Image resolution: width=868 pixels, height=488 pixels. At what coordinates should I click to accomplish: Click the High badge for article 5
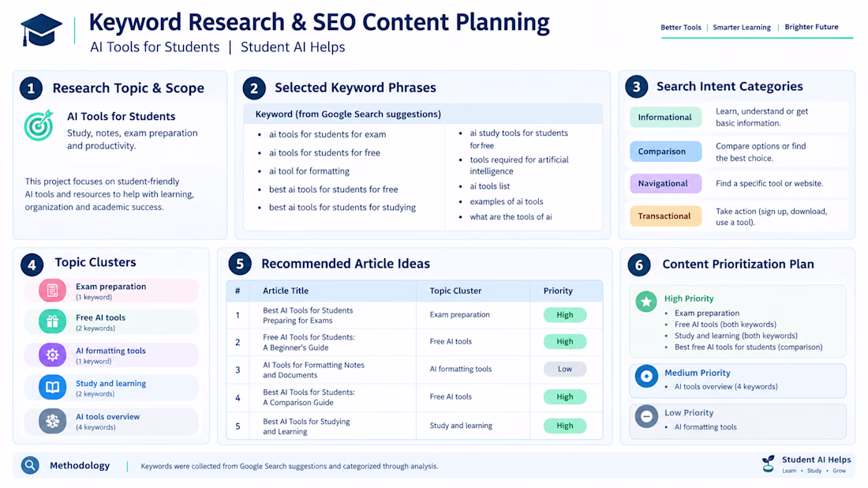point(565,426)
